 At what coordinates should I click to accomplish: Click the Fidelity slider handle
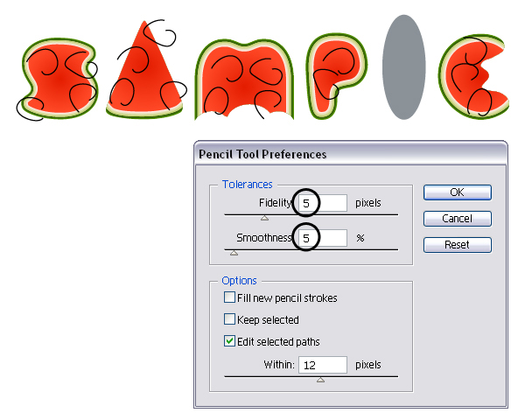tap(264, 218)
